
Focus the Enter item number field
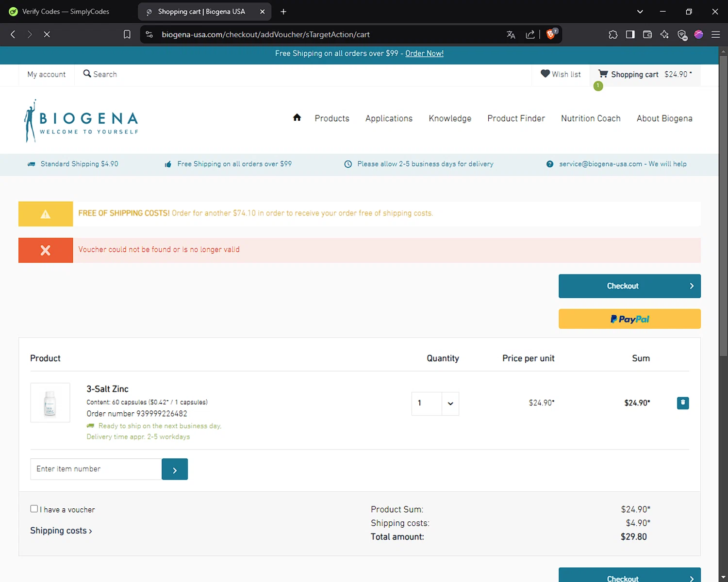point(96,469)
